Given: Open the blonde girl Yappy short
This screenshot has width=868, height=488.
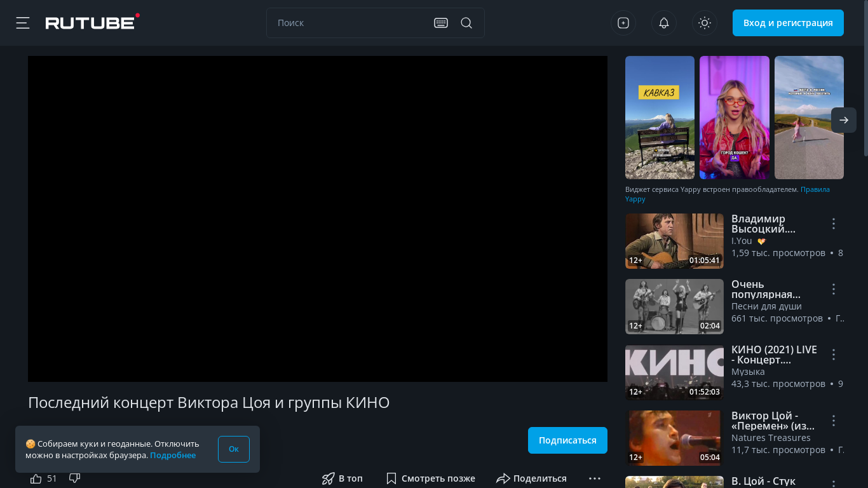Looking at the screenshot, I should pos(735,118).
